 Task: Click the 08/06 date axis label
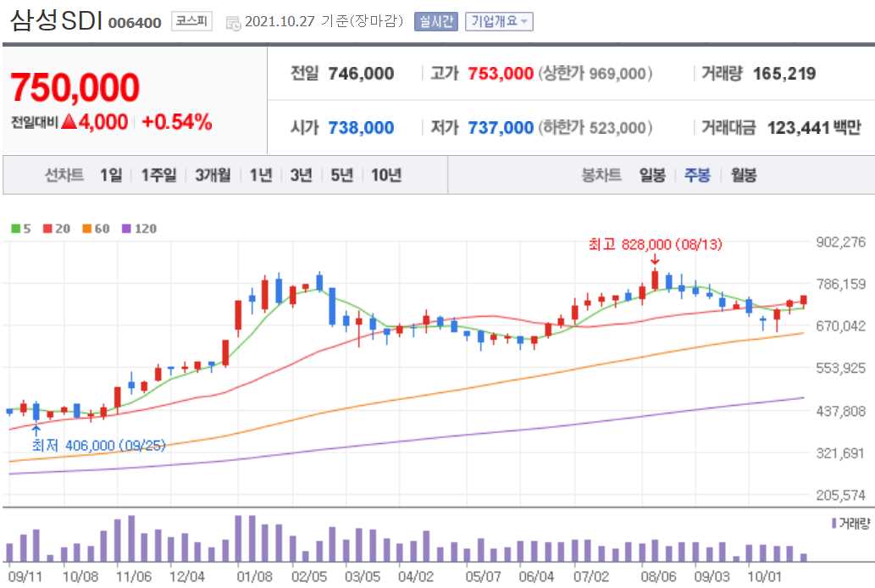[x=658, y=576]
